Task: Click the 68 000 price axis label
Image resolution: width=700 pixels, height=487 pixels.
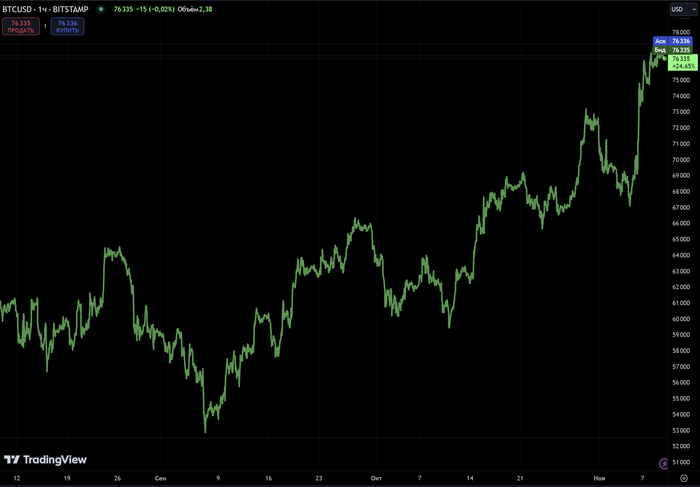Action: click(681, 191)
